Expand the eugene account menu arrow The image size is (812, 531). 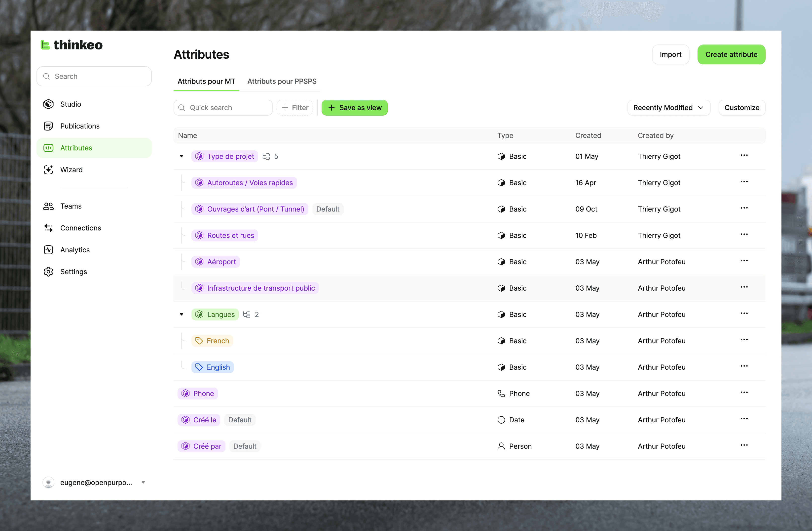pos(143,483)
